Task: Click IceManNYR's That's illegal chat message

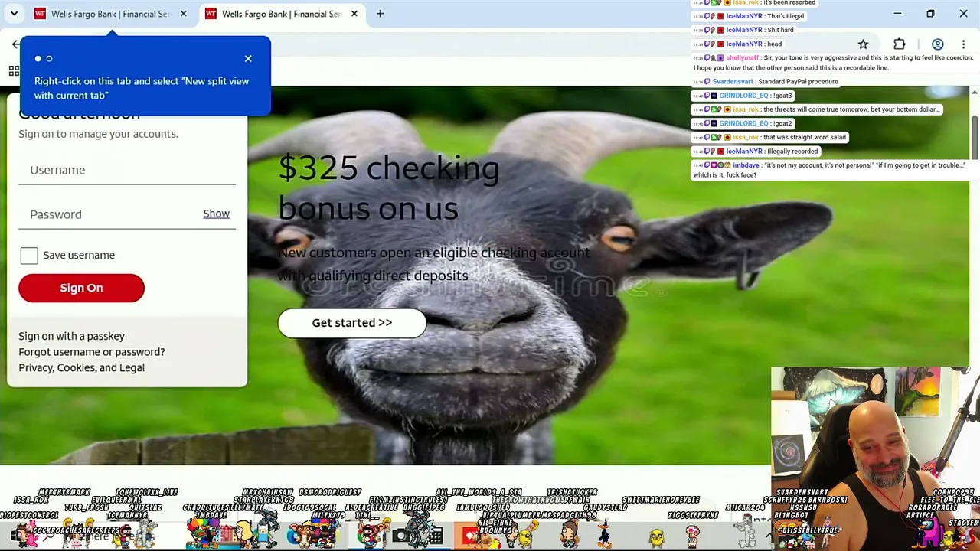Action: coord(748,16)
